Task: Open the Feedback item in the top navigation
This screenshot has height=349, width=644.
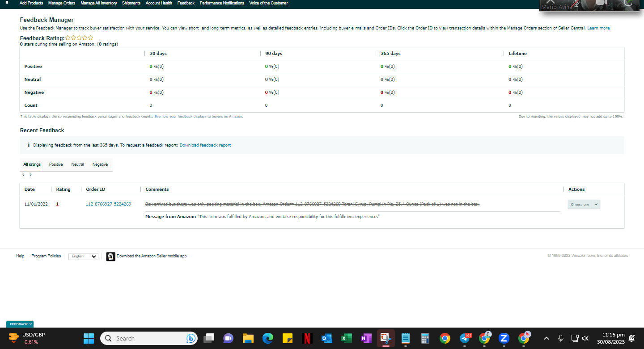Action: point(186,3)
